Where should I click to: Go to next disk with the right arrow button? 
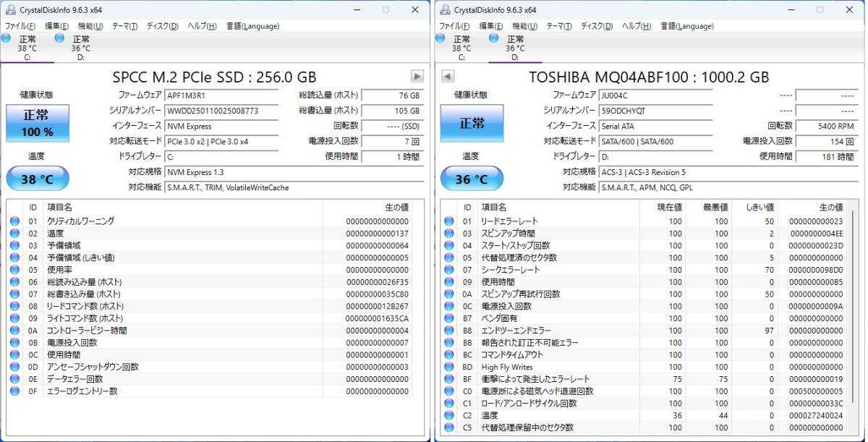[417, 76]
